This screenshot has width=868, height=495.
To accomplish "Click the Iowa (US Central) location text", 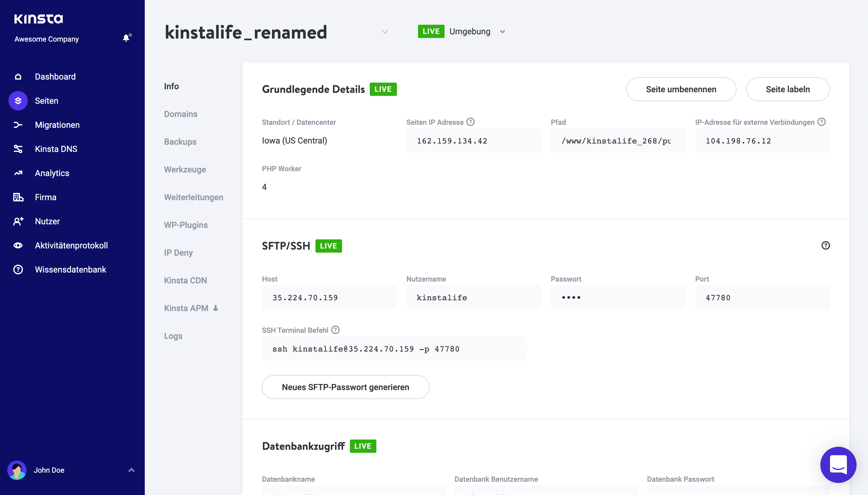I will pyautogui.click(x=295, y=140).
